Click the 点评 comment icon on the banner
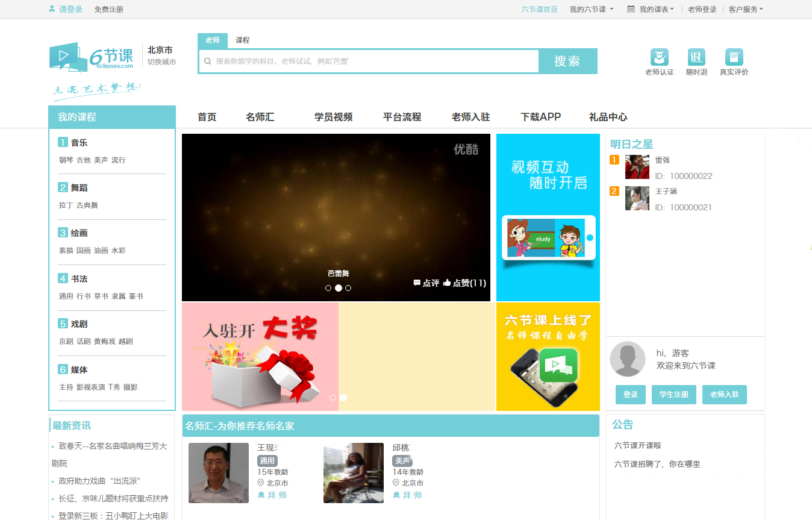The width and height of the screenshot is (812, 520). pyautogui.click(x=417, y=283)
